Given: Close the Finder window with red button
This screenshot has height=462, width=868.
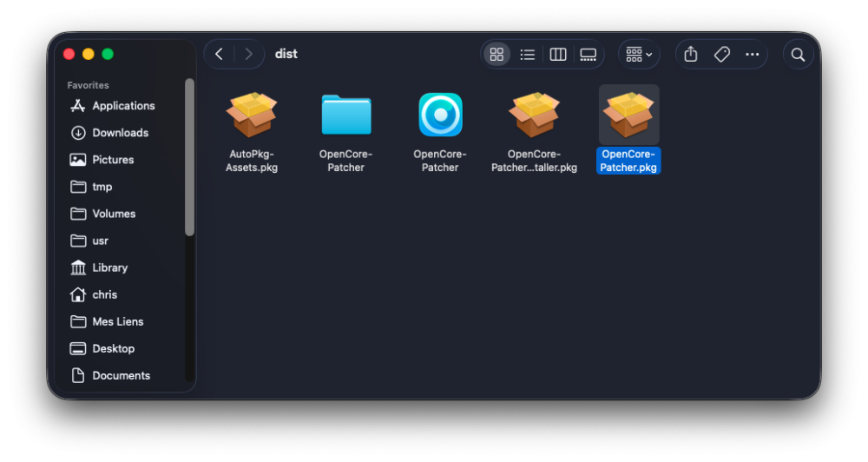Looking at the screenshot, I should (x=69, y=55).
